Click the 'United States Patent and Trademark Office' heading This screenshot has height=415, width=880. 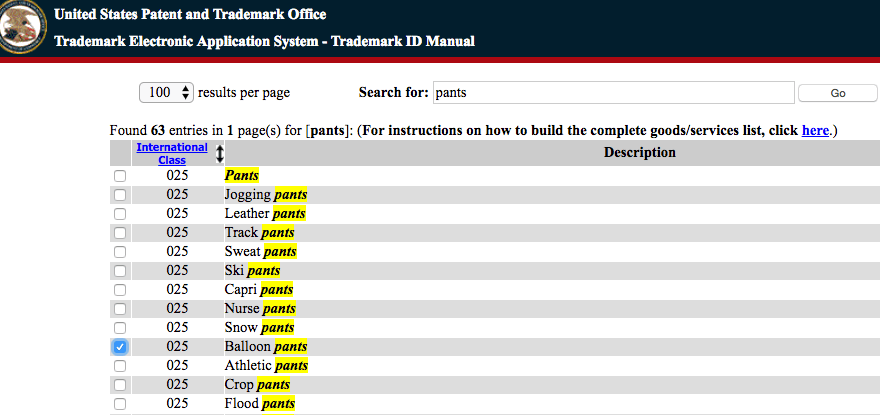click(x=190, y=15)
